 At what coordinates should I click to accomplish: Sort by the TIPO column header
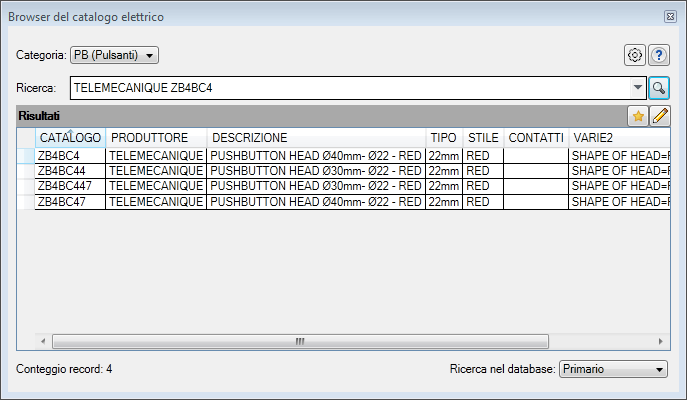coord(444,138)
